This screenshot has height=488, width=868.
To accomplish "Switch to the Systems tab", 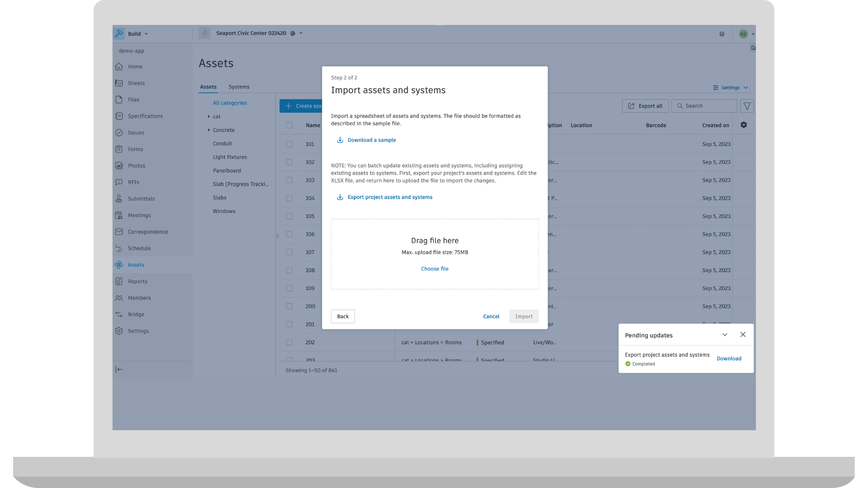I will click(x=239, y=87).
